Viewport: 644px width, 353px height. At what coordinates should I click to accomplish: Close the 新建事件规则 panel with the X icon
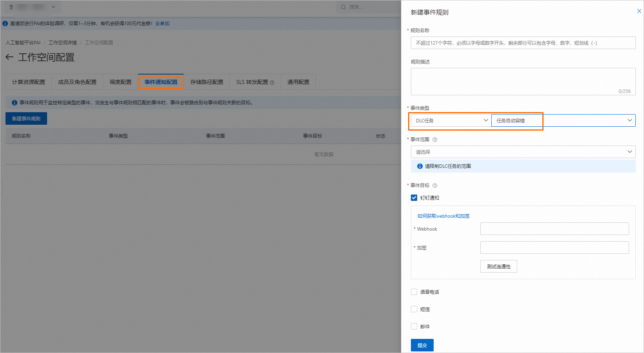click(639, 11)
